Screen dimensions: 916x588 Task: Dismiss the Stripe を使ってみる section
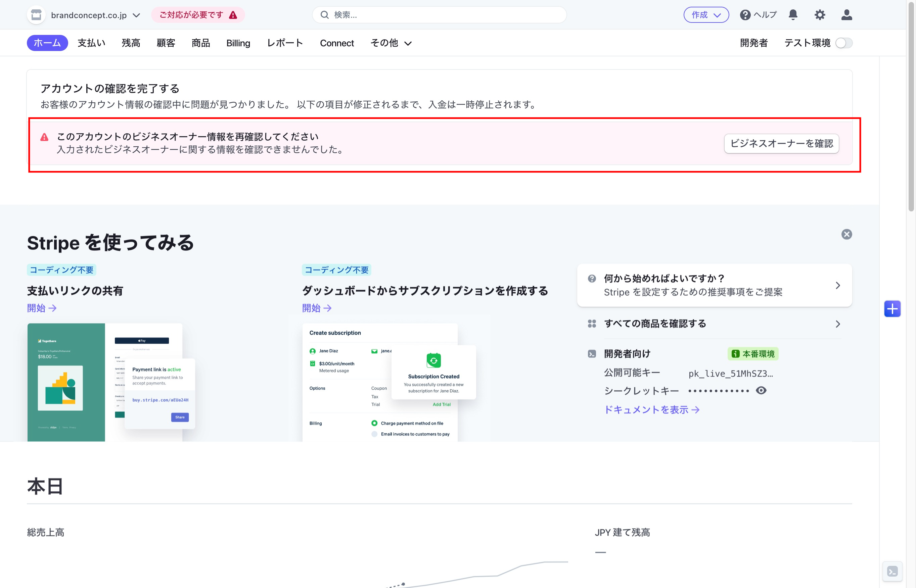click(846, 234)
